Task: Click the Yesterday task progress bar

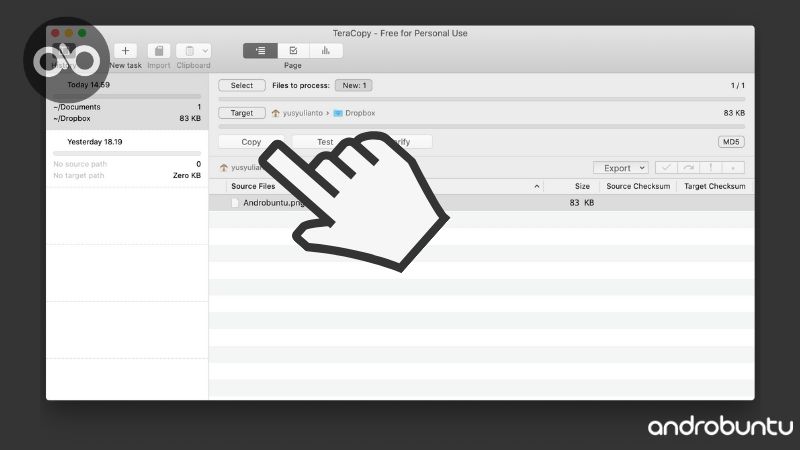Action: tap(127, 153)
